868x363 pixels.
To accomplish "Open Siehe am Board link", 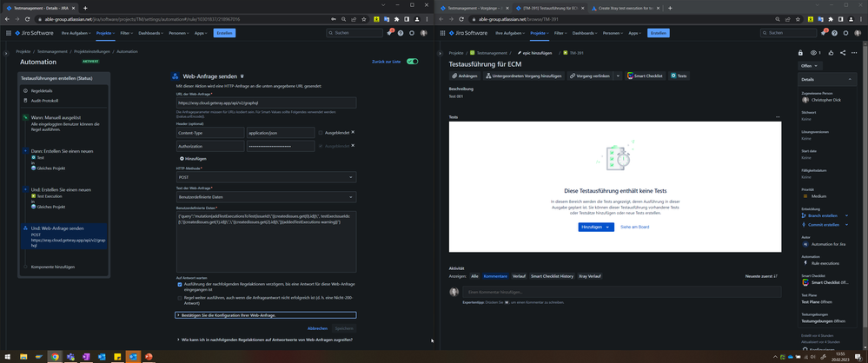I will point(634,227).
